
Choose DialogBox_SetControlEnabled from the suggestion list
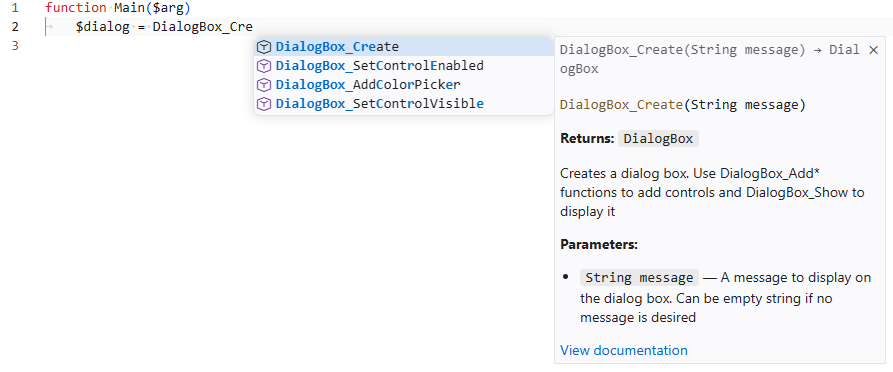[403, 66]
